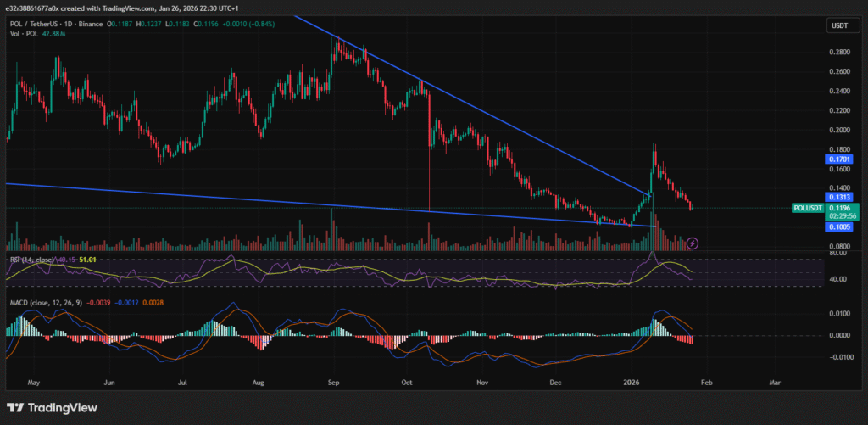Open the USDT currency selector

pyautogui.click(x=837, y=27)
